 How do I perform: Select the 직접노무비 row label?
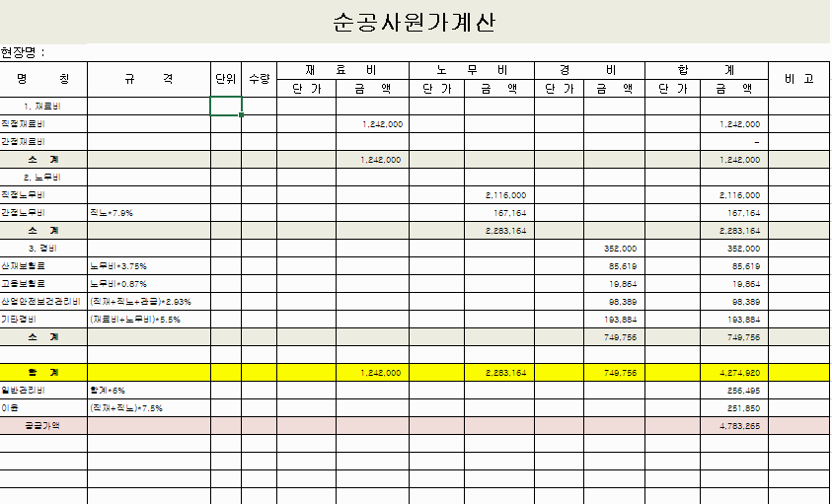point(23,195)
